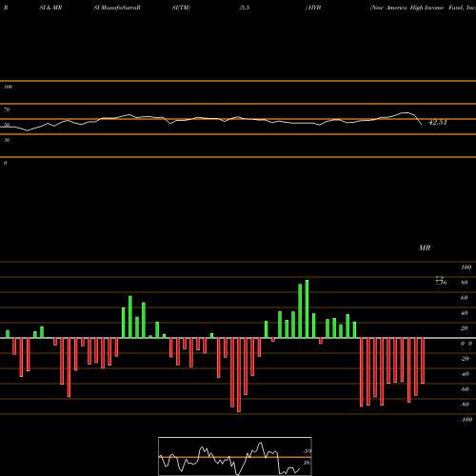Viewport: 476px width, 476px height.
Task: Click the longest red MR histogram bar
Action: point(239,375)
